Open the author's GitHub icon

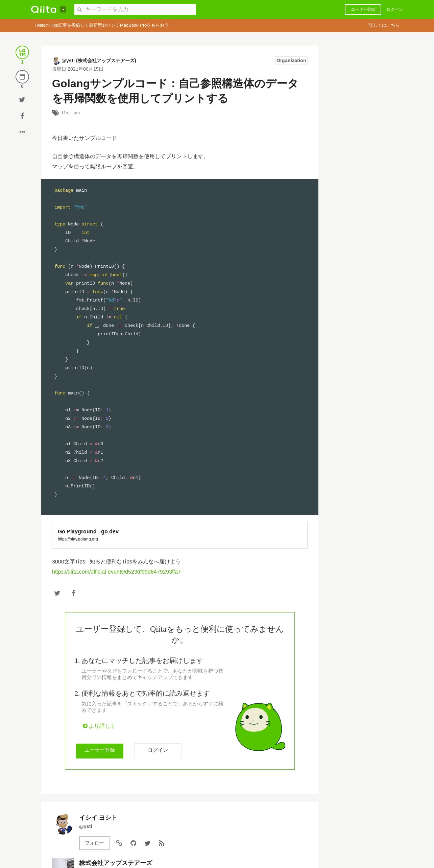(x=133, y=843)
